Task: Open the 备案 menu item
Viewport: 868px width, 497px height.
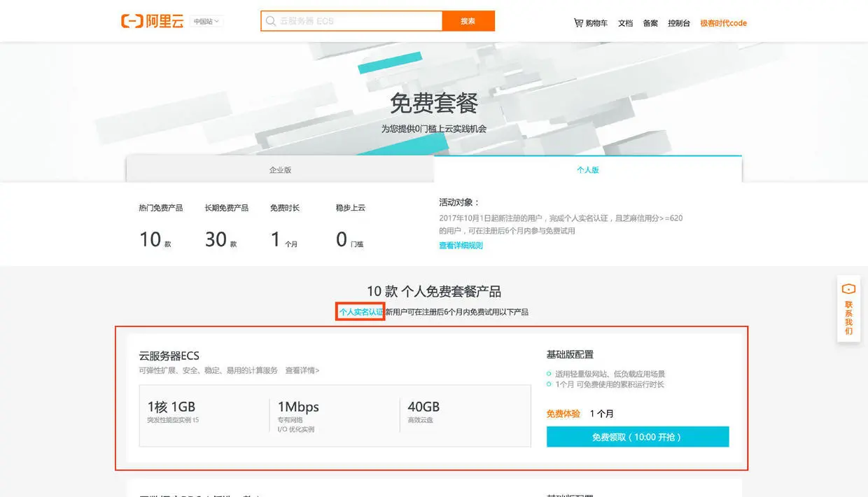Action: click(x=650, y=23)
